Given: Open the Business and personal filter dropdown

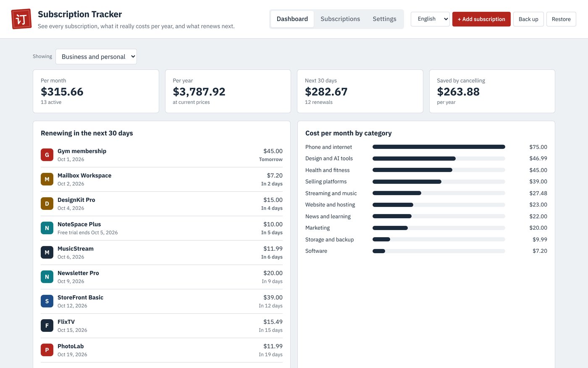Looking at the screenshot, I should tap(96, 57).
